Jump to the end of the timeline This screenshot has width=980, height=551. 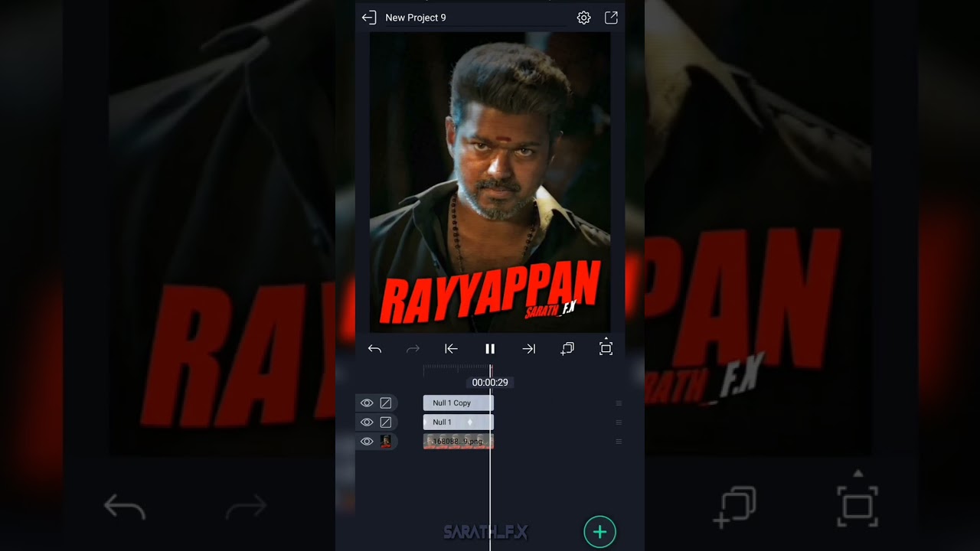pos(528,349)
